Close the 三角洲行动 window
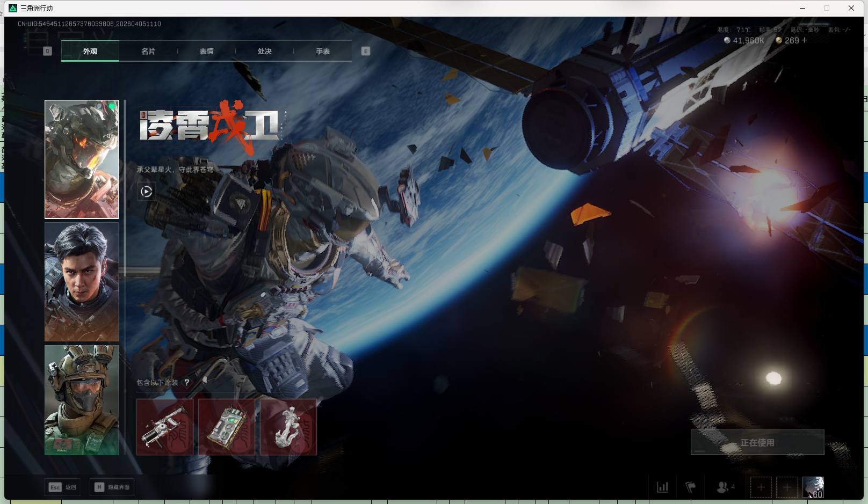 pyautogui.click(x=851, y=8)
